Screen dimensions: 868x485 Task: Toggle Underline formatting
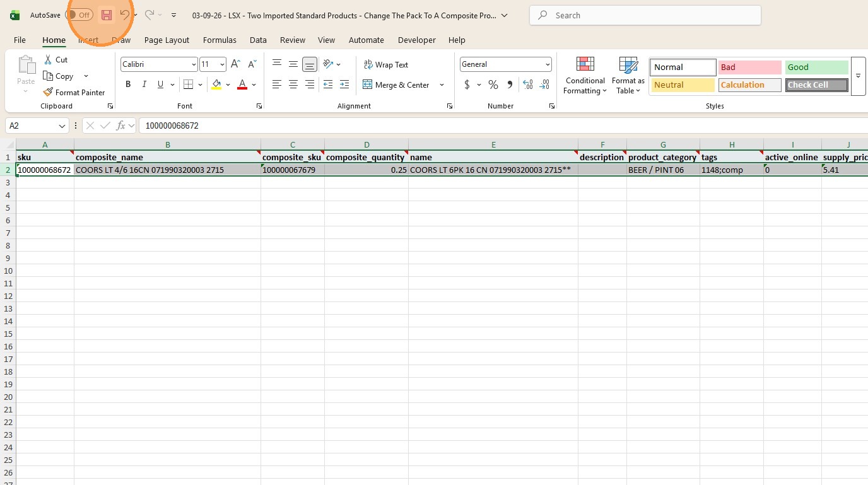(160, 85)
